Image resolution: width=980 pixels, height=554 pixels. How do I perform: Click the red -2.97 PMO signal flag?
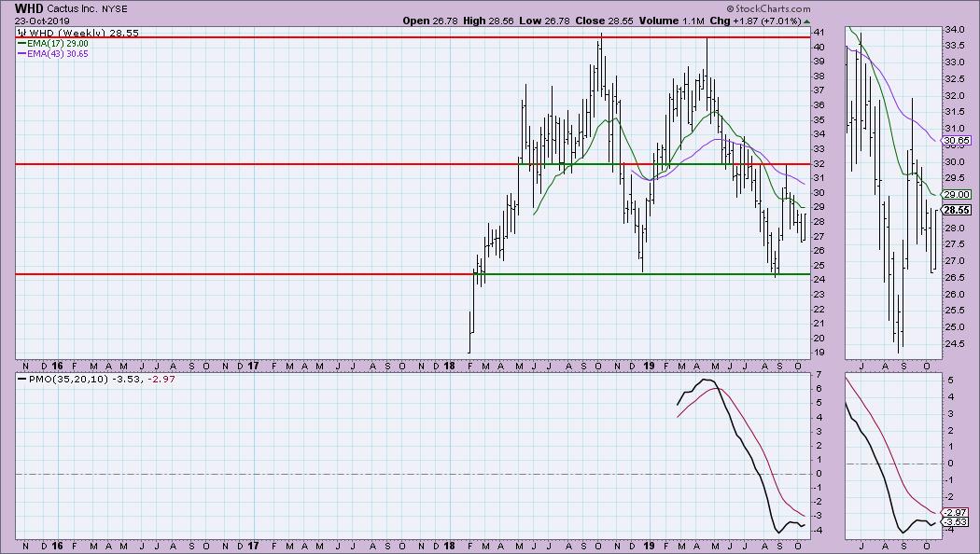pos(957,512)
